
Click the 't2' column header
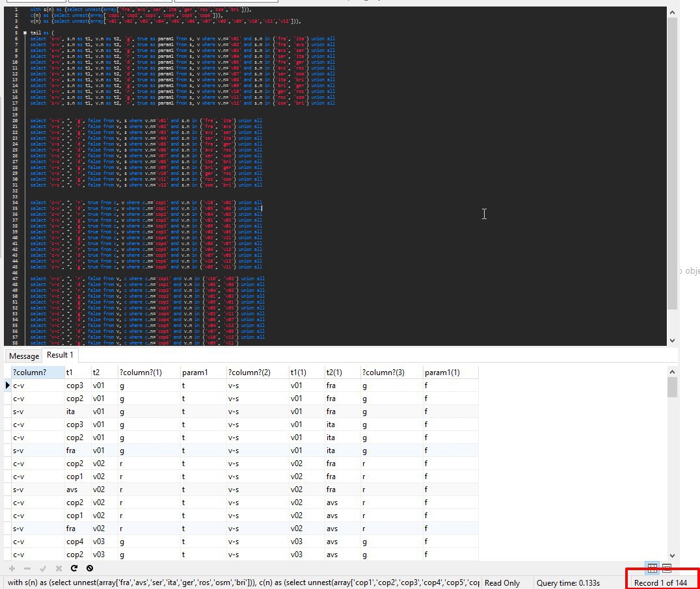pos(105,372)
